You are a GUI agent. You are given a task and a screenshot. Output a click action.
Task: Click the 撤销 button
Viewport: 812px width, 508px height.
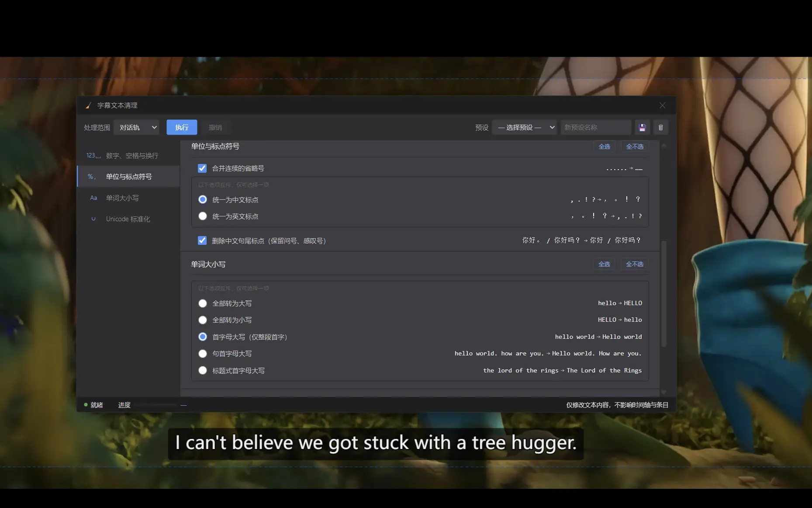[x=215, y=128]
